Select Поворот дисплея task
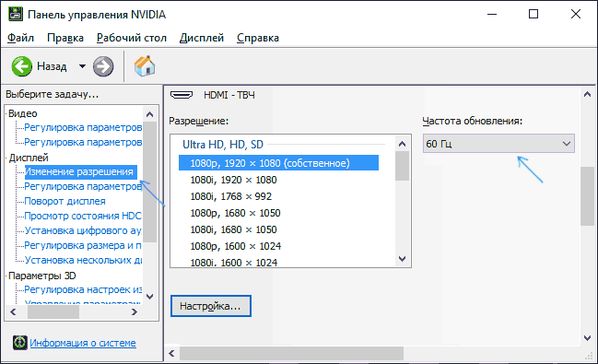This screenshot has height=364, width=598. point(64,201)
